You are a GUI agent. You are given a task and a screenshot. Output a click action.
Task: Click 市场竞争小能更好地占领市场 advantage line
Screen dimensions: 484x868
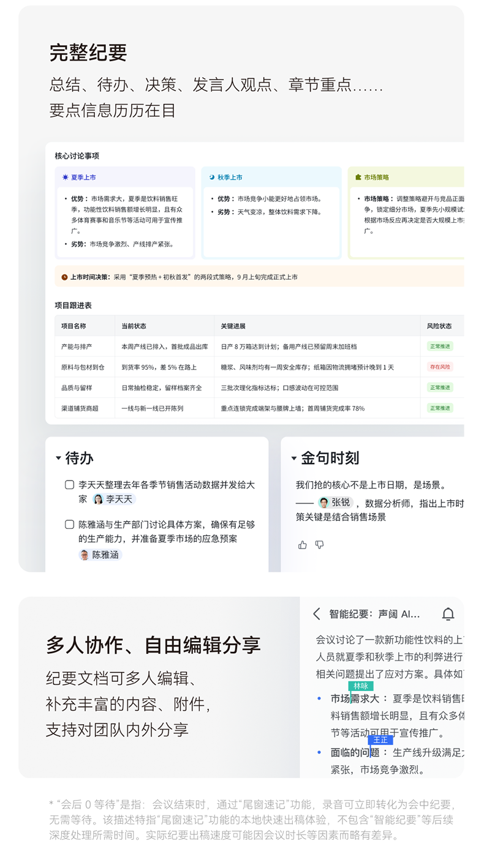pos(270,199)
